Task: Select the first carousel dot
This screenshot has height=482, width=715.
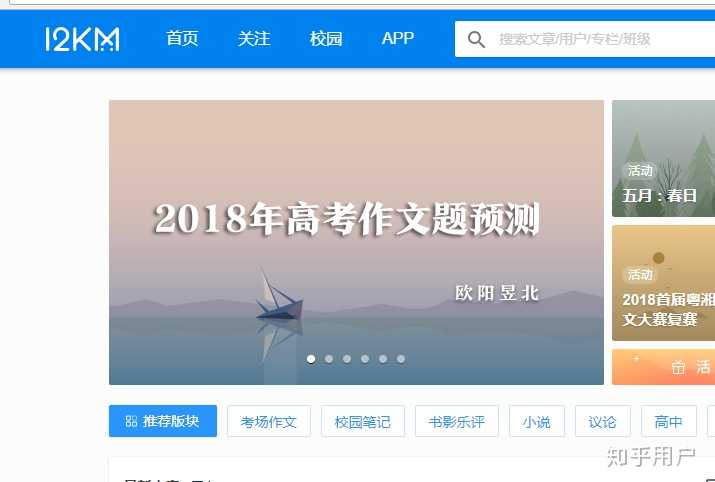Action: [311, 359]
